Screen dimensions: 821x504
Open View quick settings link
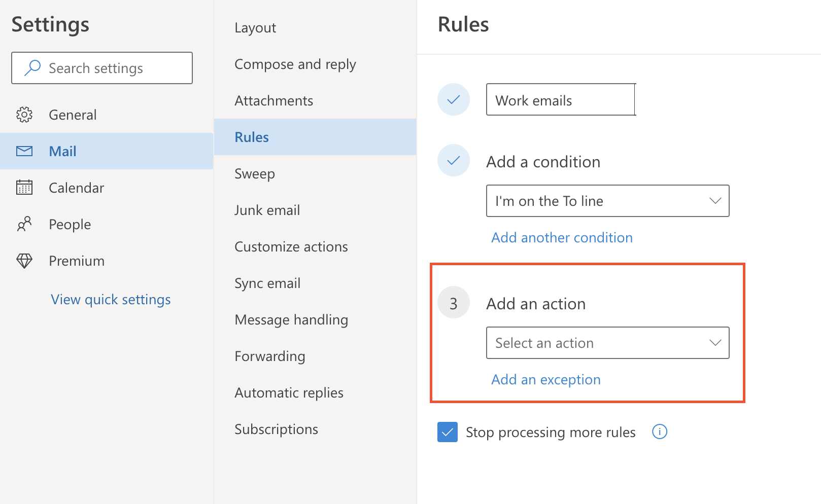111,299
